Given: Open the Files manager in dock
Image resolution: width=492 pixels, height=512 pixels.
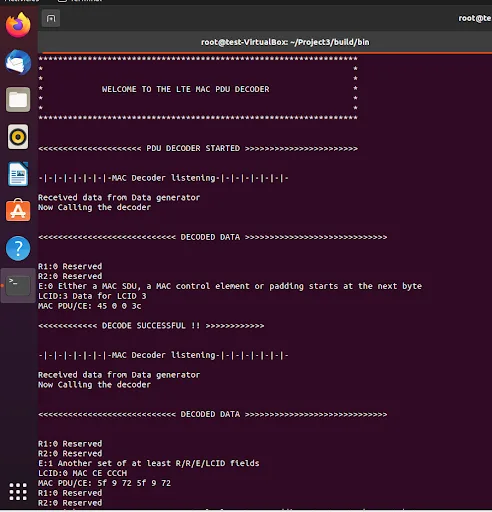Looking at the screenshot, I should point(18,100).
